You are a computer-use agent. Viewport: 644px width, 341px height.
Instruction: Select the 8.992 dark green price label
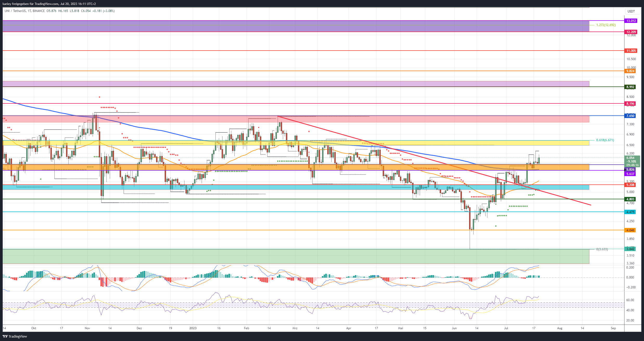630,87
